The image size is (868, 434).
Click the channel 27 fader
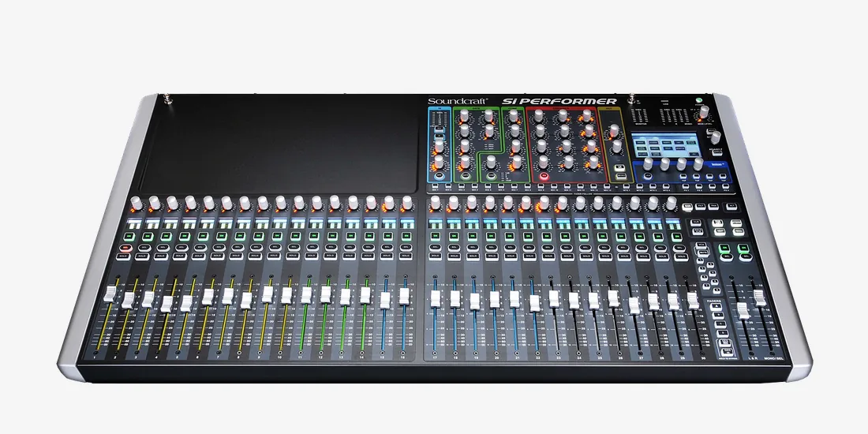point(634,305)
